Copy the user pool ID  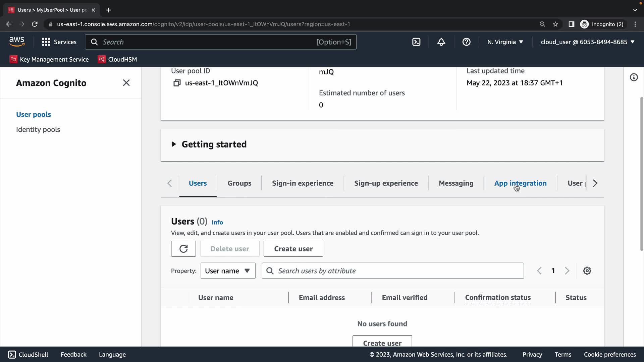[x=177, y=83]
